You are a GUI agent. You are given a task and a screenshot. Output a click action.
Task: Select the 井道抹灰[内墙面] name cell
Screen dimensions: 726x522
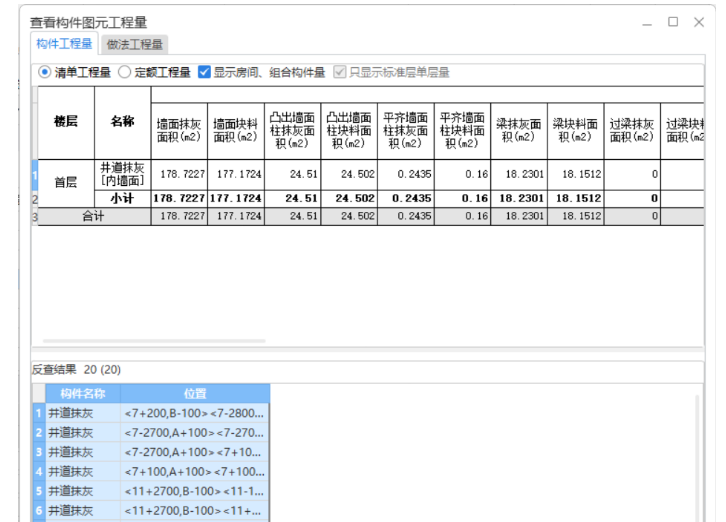coord(123,175)
